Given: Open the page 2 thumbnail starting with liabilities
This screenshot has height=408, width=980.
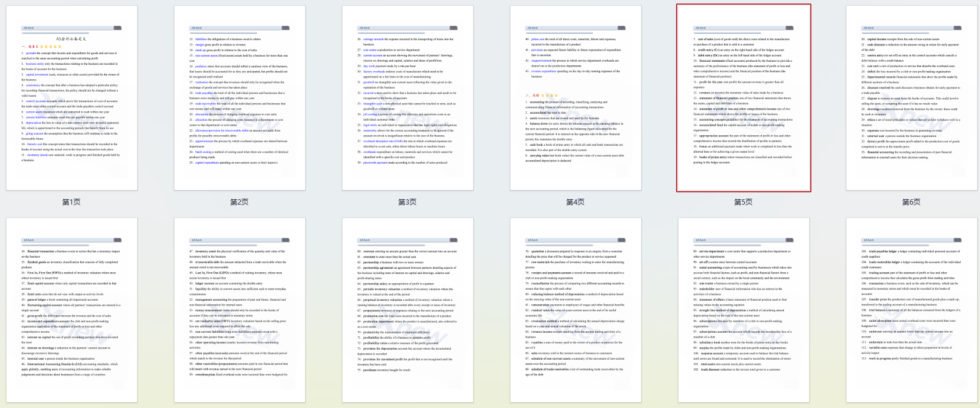Looking at the screenshot, I should pyautogui.click(x=240, y=98).
